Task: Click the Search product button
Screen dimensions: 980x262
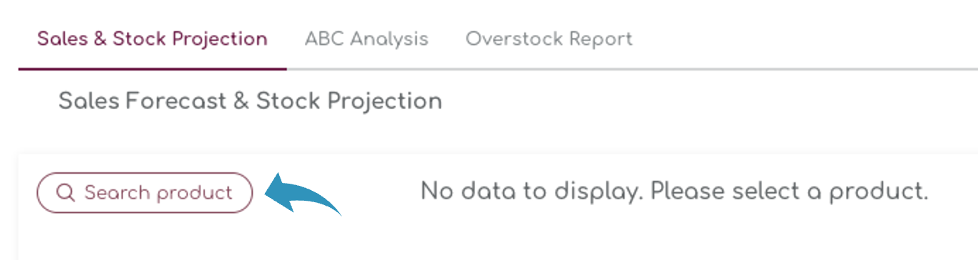Action: click(145, 193)
